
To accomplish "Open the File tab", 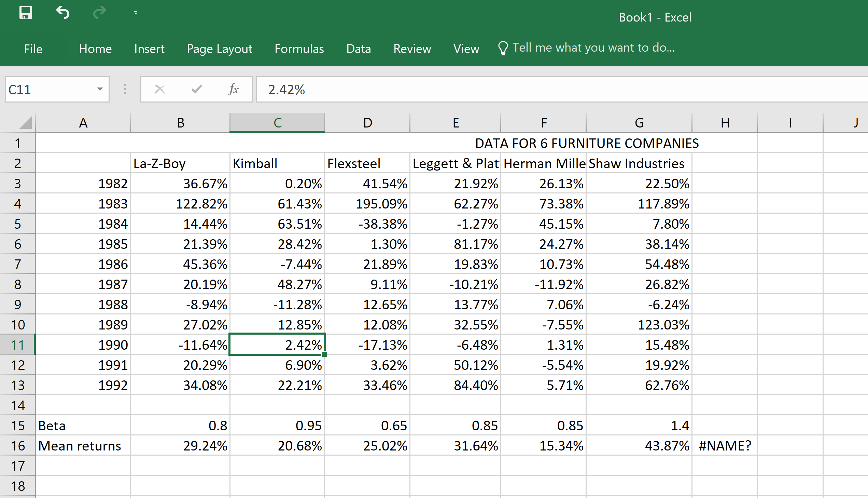I will [33, 49].
